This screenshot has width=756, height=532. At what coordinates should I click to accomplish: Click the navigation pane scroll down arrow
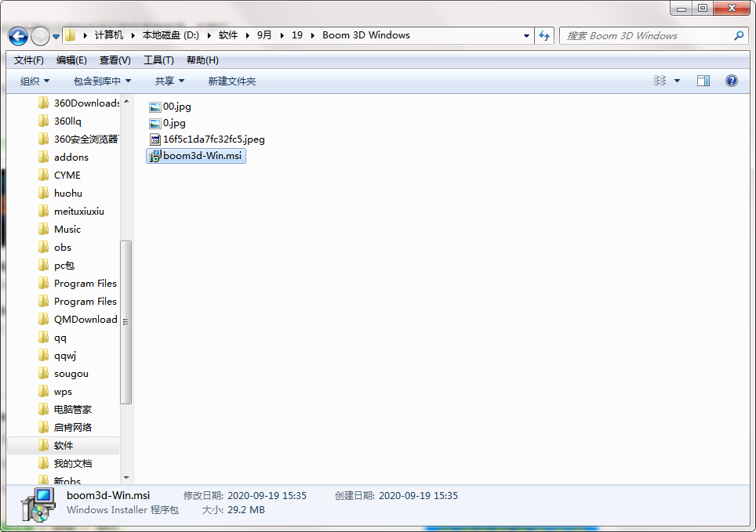point(126,478)
